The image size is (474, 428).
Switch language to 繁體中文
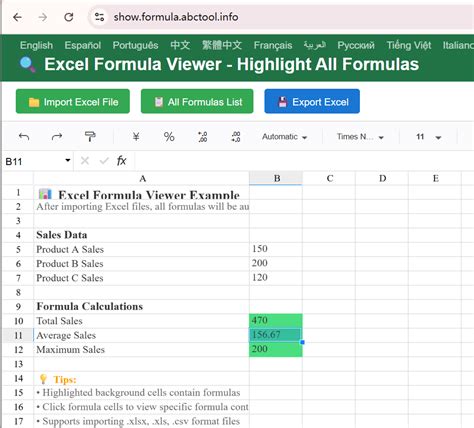click(222, 45)
